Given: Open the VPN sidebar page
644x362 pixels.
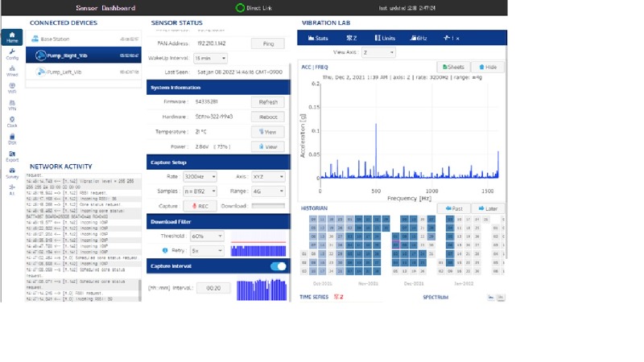Looking at the screenshot, I should click(12, 105).
